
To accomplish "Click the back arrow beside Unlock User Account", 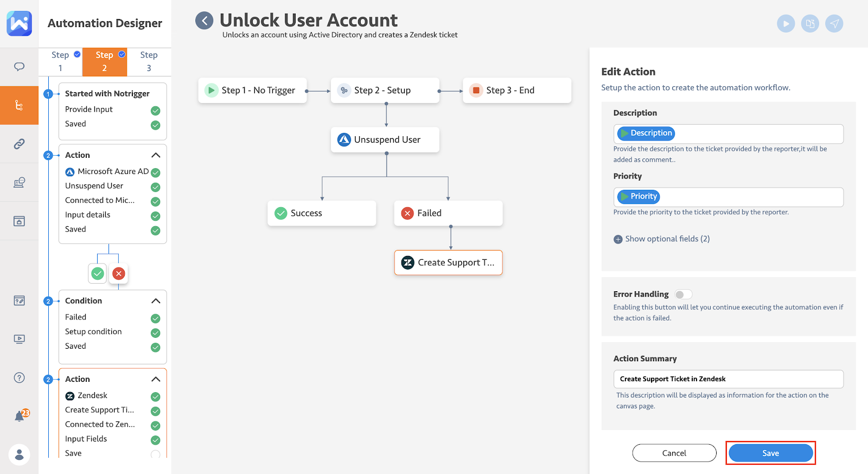I will tap(205, 21).
